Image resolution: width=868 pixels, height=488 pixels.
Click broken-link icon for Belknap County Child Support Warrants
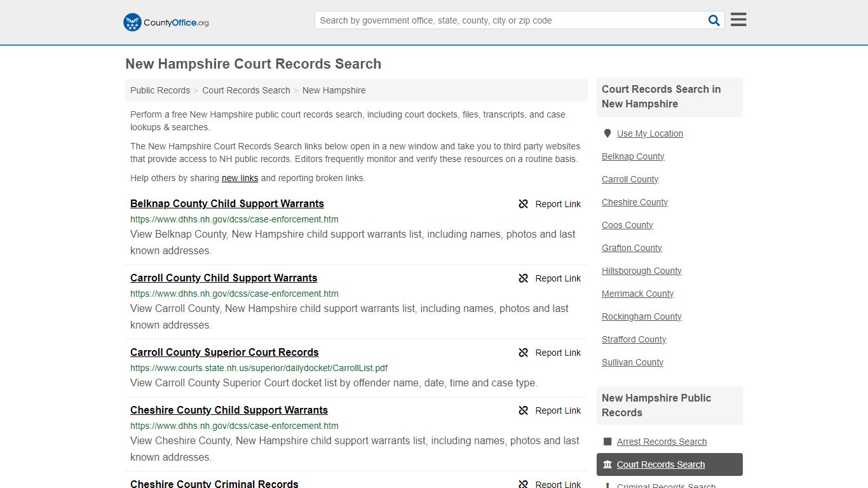pyautogui.click(x=524, y=204)
